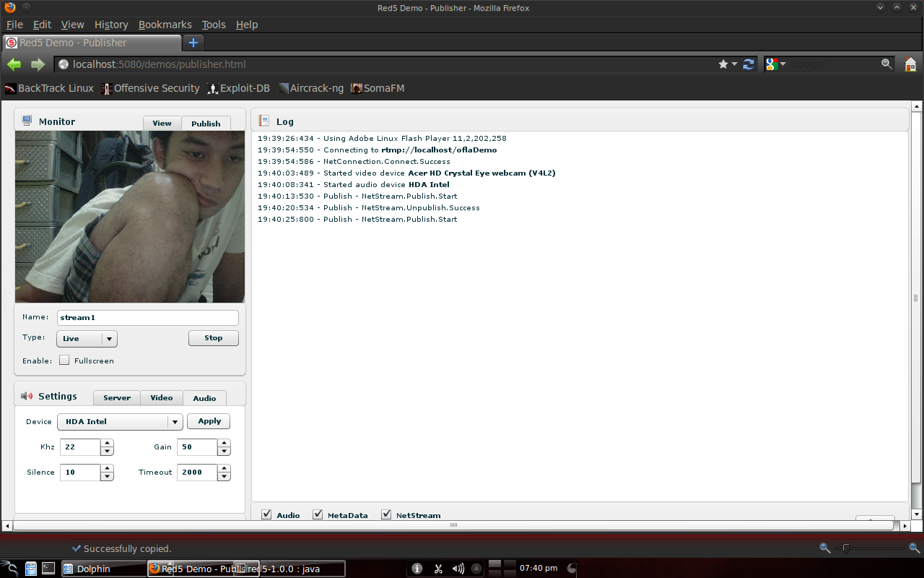The height and width of the screenshot is (578, 924).
Task: Decrease the Timeout value with down arrow
Action: 224,477
